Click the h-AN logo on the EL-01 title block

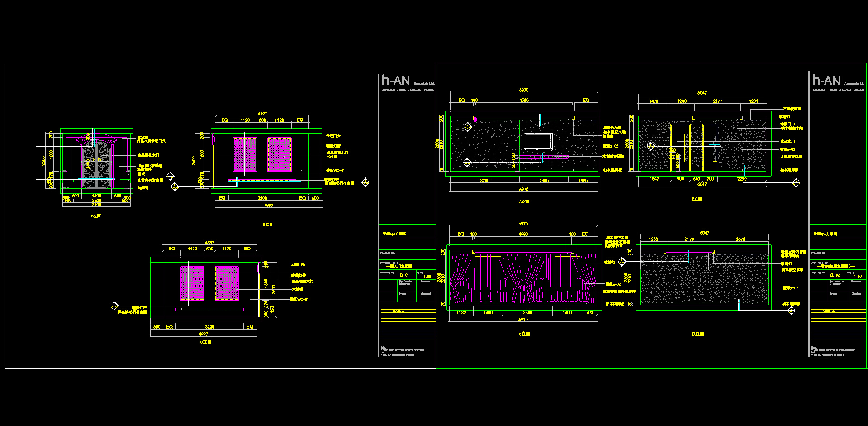tap(396, 81)
